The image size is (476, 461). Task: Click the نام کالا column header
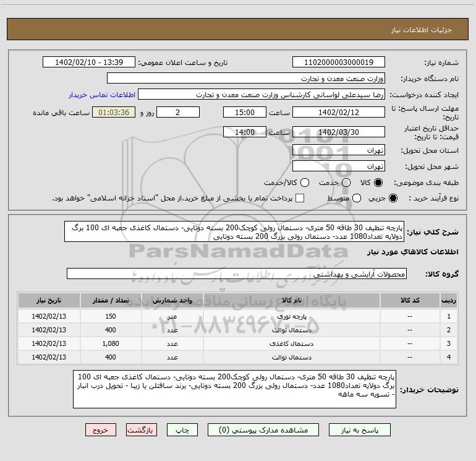point(291,300)
